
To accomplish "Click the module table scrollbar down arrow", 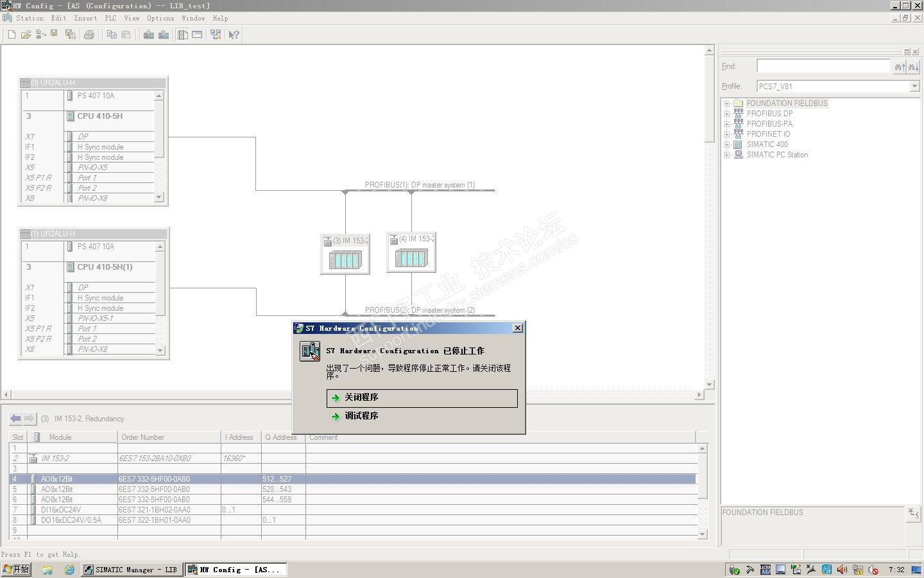I will coord(703,534).
